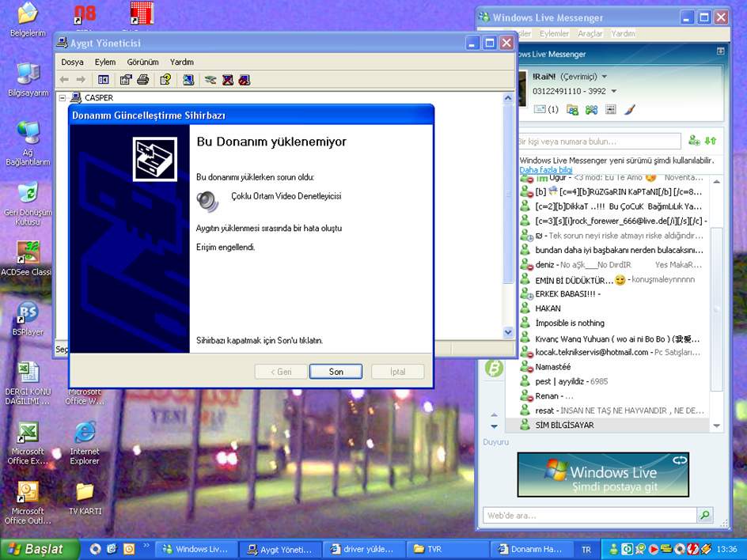
Task: Expand the quick launch chevron on the taskbar
Action: 146,546
